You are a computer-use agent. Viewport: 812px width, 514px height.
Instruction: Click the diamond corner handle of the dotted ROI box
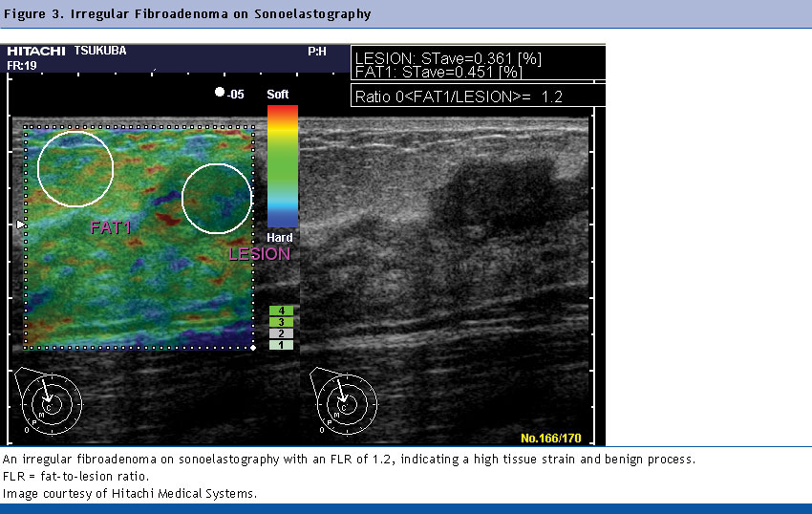click(x=253, y=348)
